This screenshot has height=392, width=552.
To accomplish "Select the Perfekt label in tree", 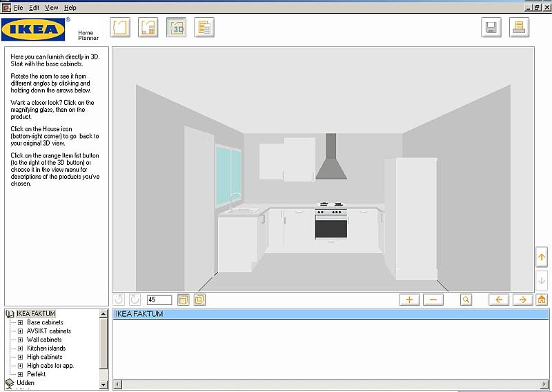I will click(36, 374).
